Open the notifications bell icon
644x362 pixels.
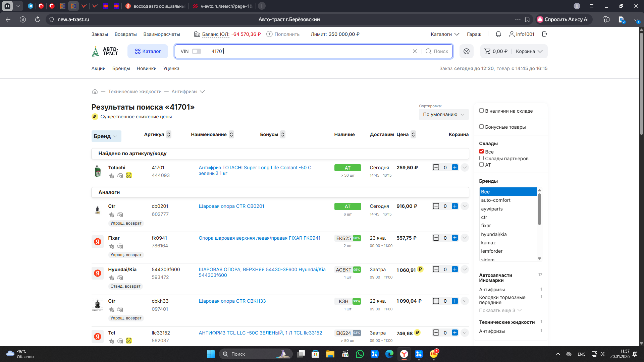498,34
